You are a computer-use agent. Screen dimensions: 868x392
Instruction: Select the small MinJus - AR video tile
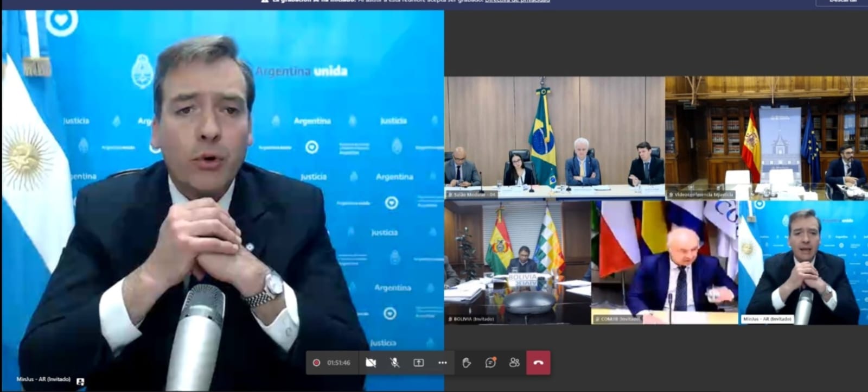coord(803,263)
